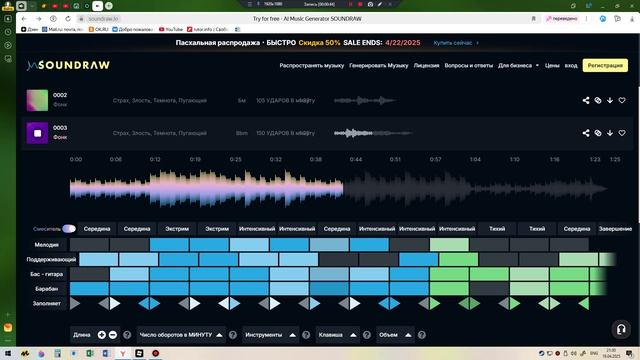Viewport: 640px width, 360px height.
Task: Toggle the green block in Мелодия row
Action: pyautogui.click(x=449, y=245)
